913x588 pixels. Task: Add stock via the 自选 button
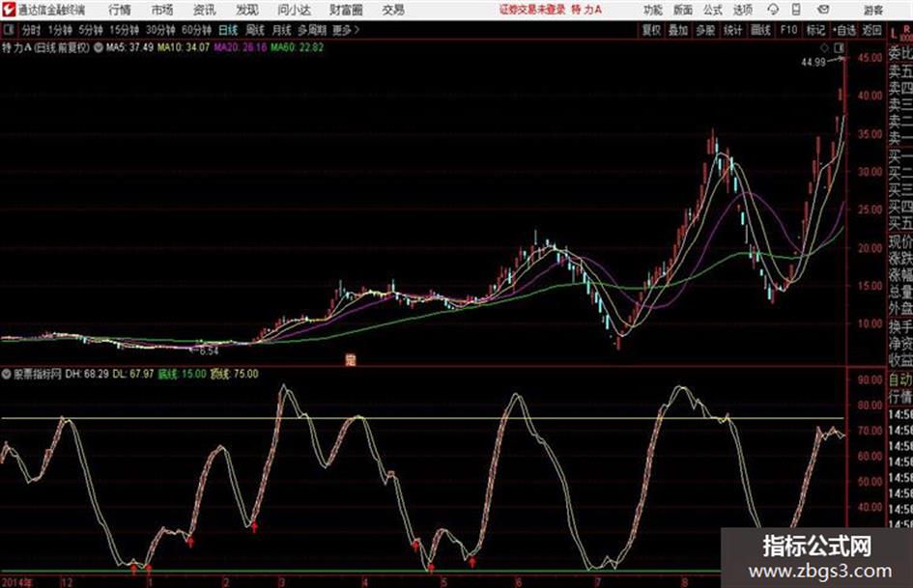[x=844, y=30]
